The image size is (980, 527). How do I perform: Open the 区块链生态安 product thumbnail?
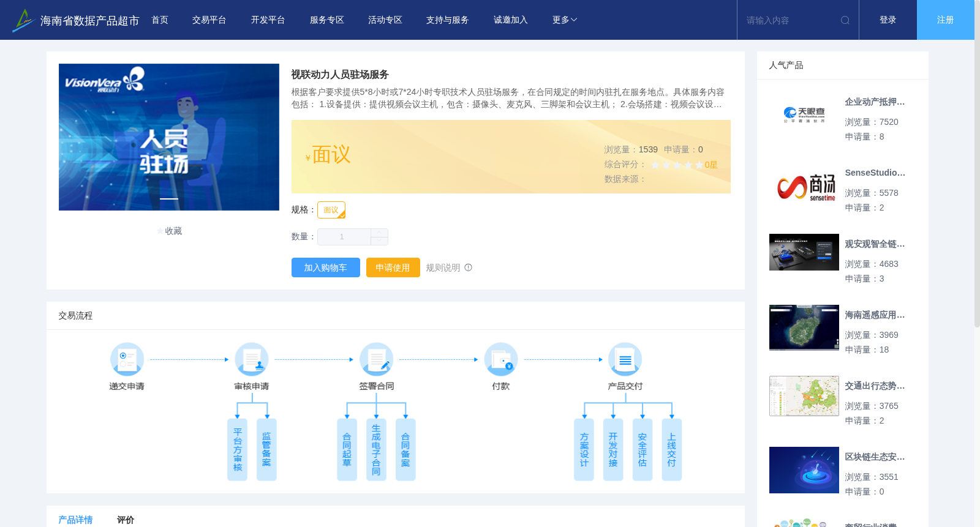[x=804, y=470]
